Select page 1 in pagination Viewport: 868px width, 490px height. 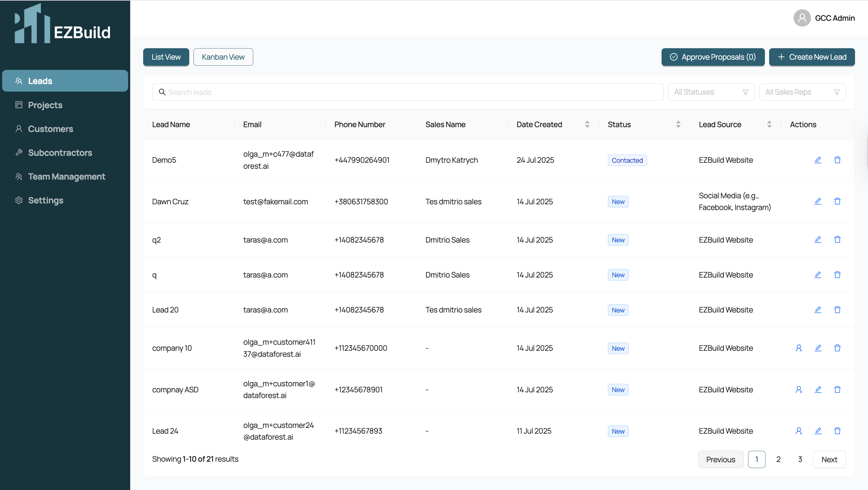757,459
